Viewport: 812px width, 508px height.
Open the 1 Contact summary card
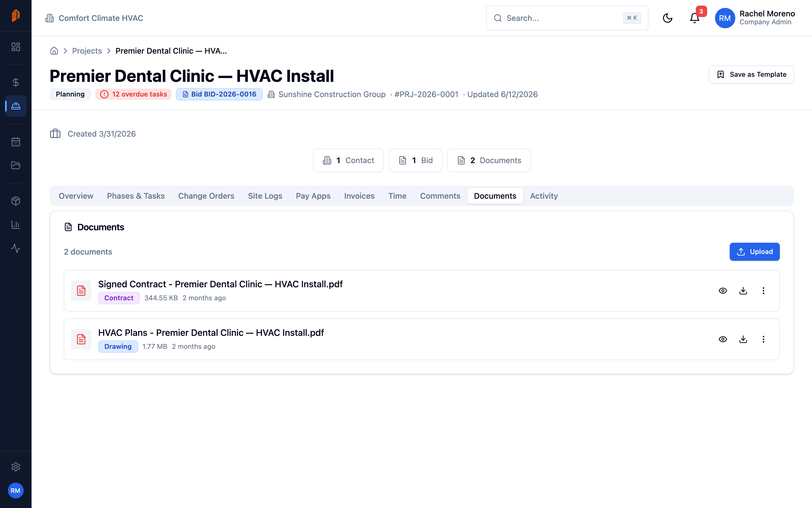pyautogui.click(x=348, y=160)
